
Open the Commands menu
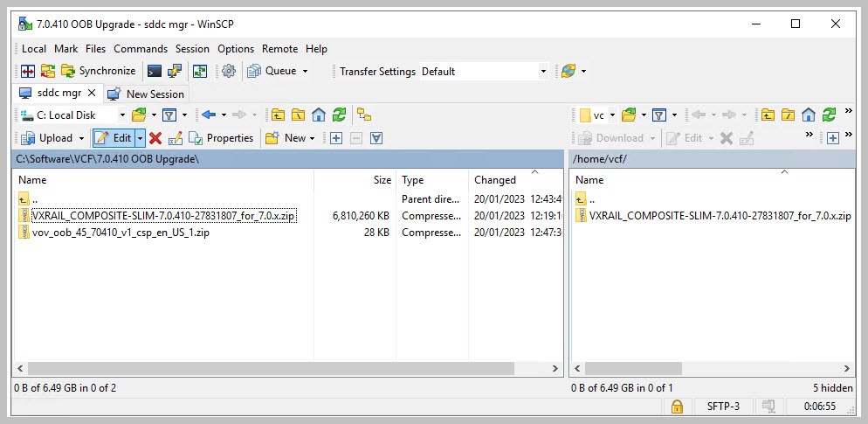141,49
